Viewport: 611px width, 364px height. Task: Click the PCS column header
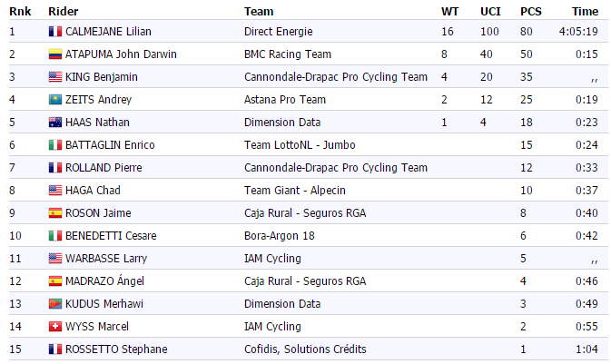[531, 12]
